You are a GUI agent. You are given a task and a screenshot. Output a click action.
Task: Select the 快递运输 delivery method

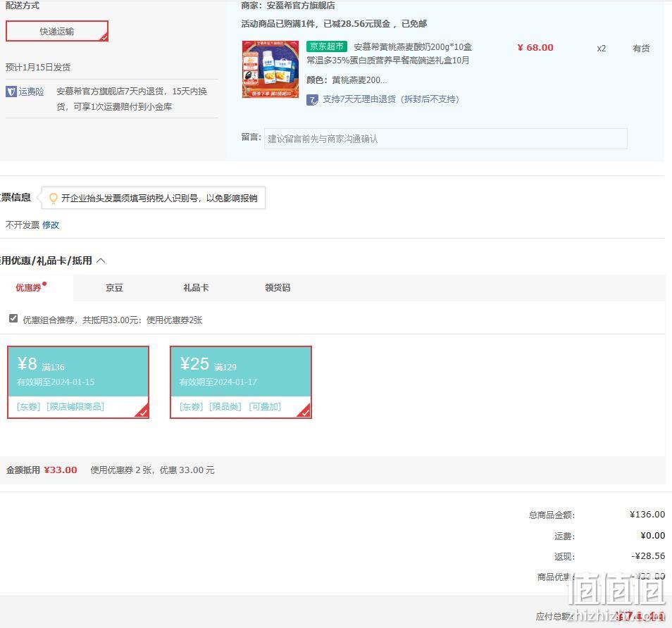pos(57,31)
